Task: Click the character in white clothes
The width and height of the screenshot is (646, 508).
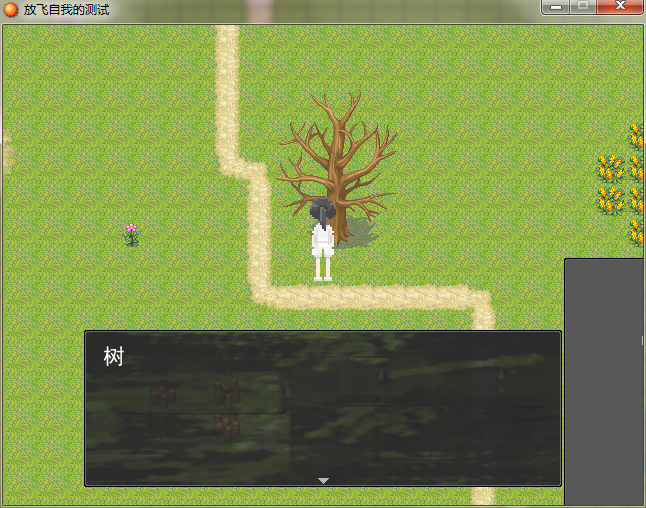Action: 323,239
